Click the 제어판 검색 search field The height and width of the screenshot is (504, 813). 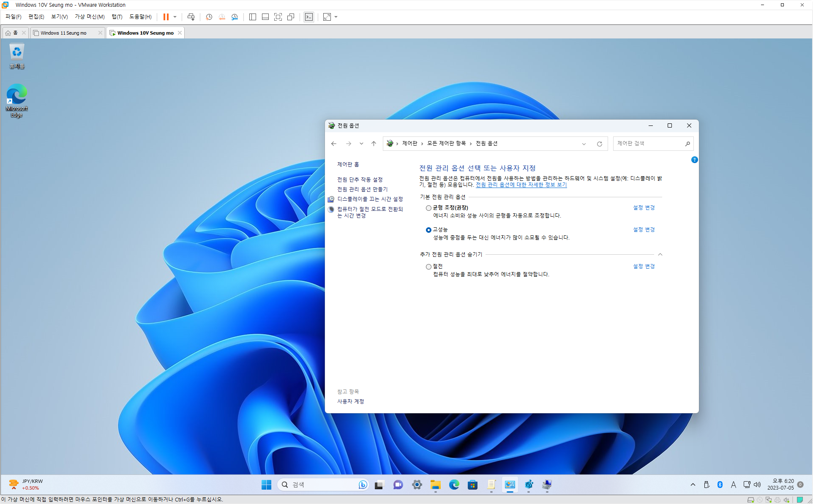point(648,144)
